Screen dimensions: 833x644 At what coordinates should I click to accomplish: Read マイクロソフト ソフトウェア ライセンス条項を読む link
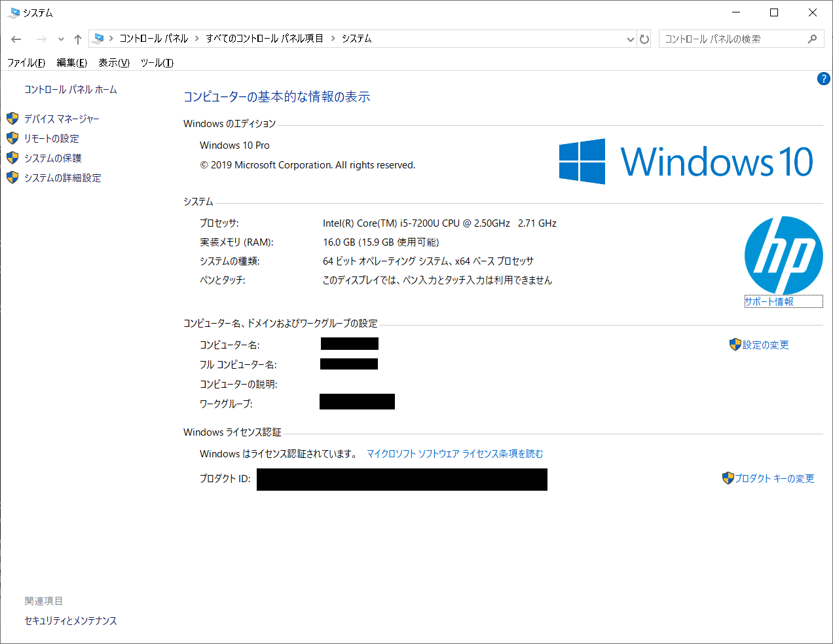pyautogui.click(x=455, y=454)
